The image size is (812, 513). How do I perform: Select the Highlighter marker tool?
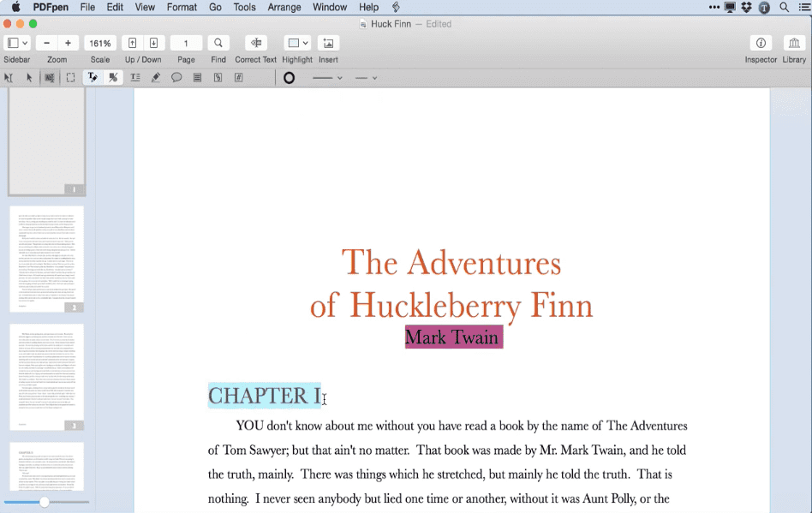155,78
